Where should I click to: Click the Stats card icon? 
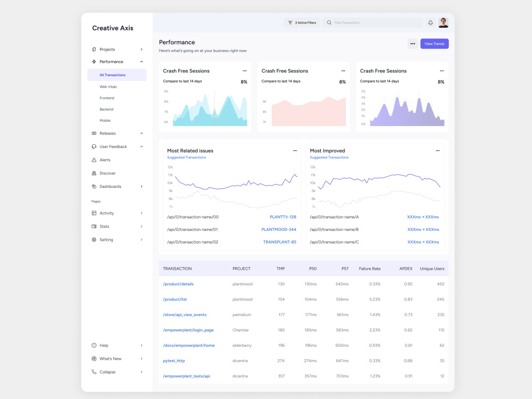click(94, 226)
